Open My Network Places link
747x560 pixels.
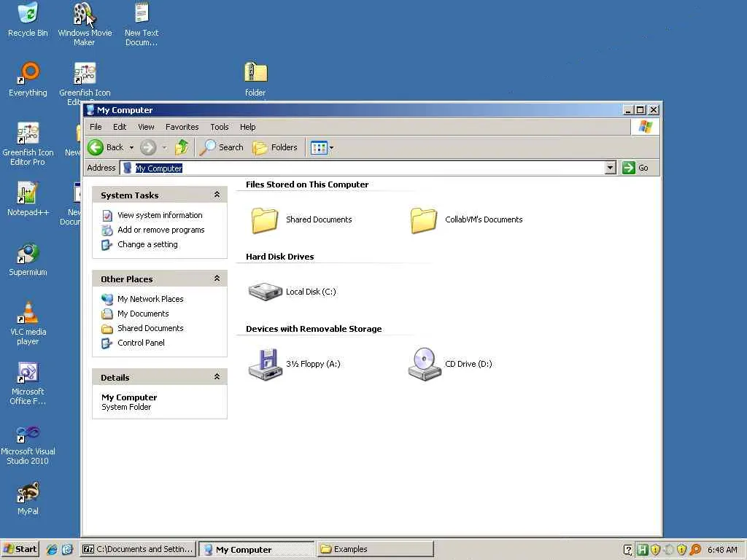[x=150, y=299]
